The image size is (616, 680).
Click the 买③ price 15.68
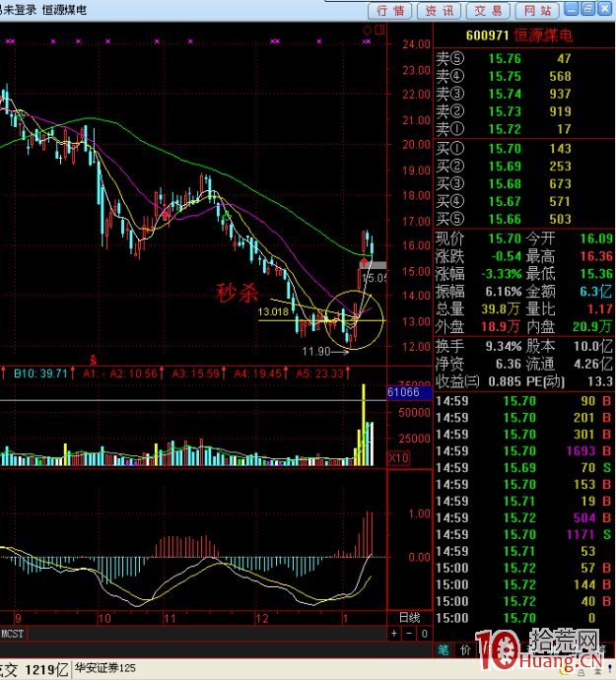(505, 184)
